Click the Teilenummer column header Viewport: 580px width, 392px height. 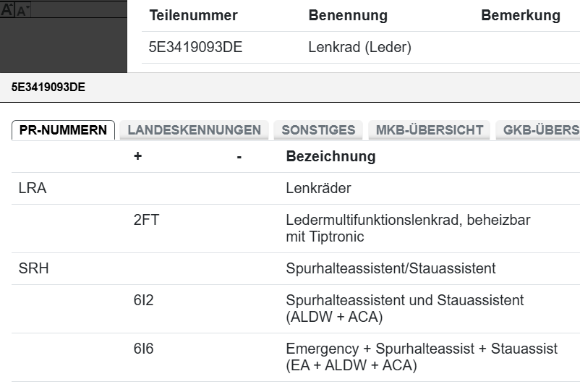tap(193, 16)
